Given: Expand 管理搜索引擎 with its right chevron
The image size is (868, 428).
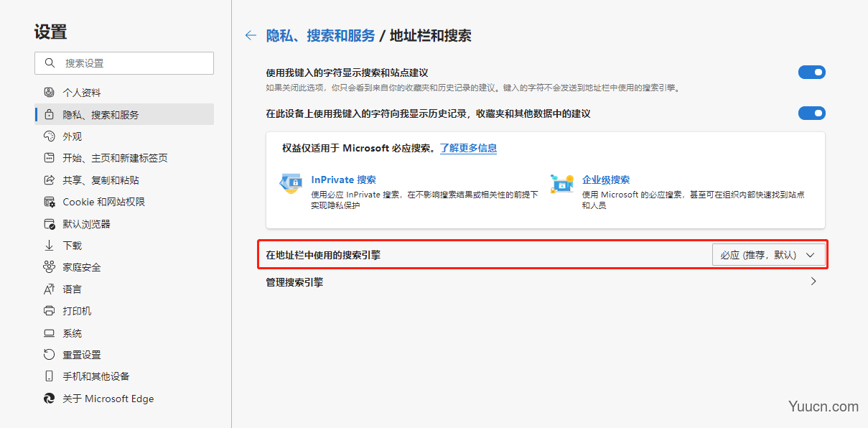Looking at the screenshot, I should click(813, 282).
